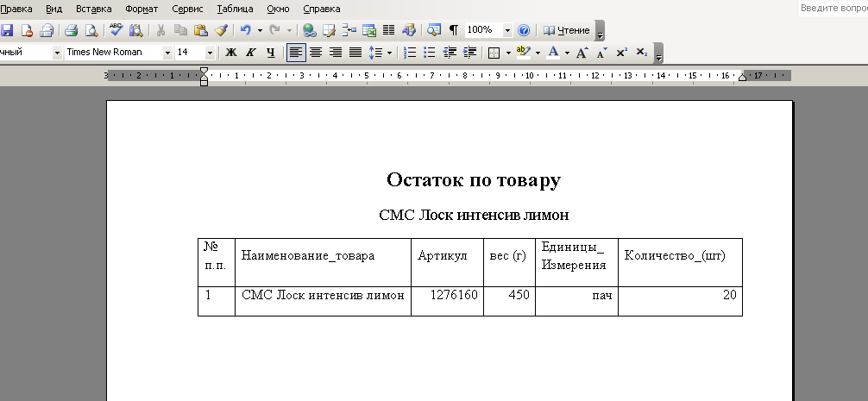
Task: Toggle the Document Map icon
Action: pos(433,30)
